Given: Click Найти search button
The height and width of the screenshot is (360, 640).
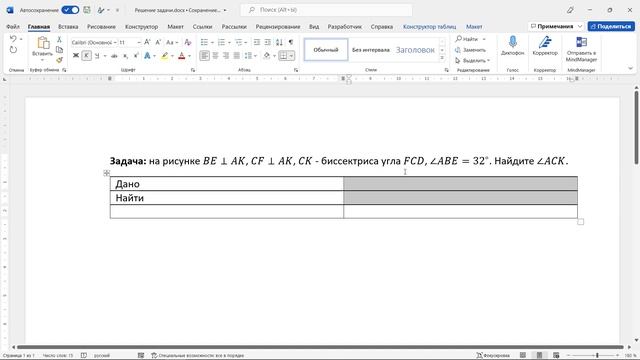Looking at the screenshot, I should (467, 39).
